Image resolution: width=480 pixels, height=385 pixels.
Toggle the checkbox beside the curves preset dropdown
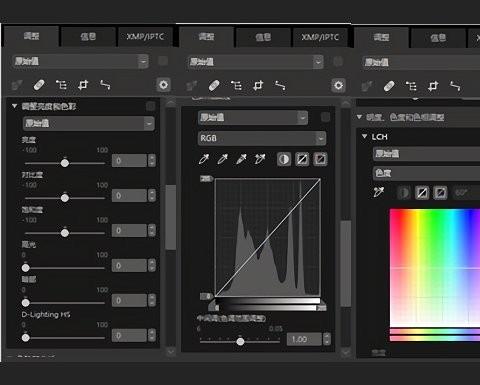(325, 117)
